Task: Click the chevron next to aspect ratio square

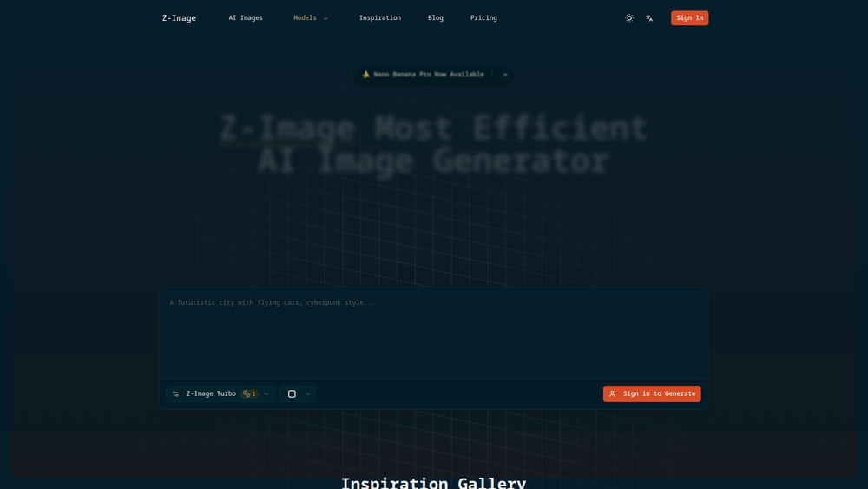Action: click(x=308, y=393)
